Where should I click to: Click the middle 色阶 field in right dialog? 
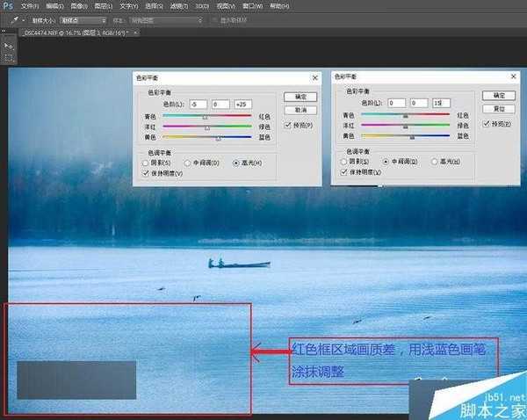point(419,103)
